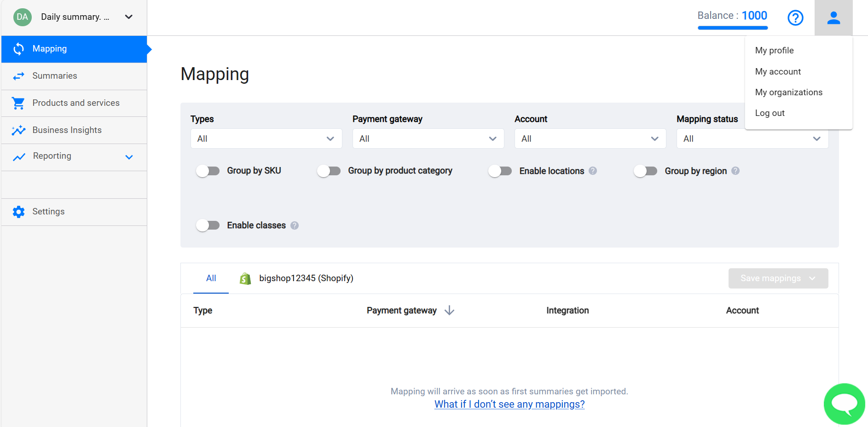Screen dimensions: 868x427
Task: Click the Shopify icon next to bigshop12345
Action: pyautogui.click(x=245, y=278)
